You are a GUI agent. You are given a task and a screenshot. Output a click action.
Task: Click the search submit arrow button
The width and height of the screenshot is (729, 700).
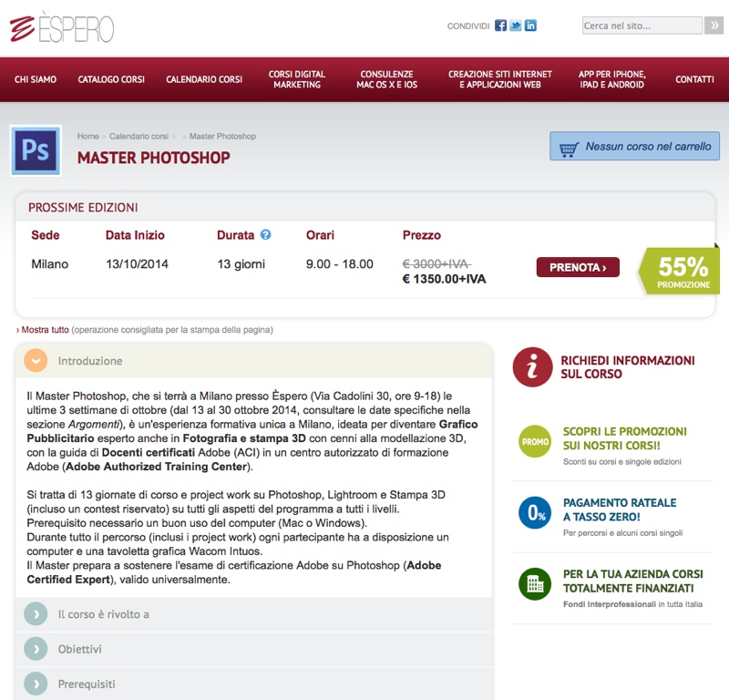pos(714,26)
